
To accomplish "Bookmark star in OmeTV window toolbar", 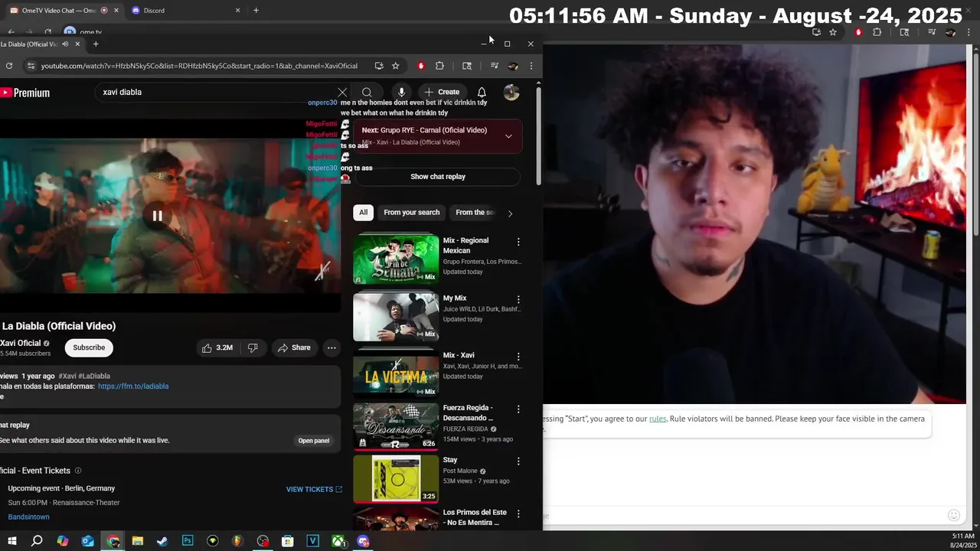I will click(x=833, y=32).
